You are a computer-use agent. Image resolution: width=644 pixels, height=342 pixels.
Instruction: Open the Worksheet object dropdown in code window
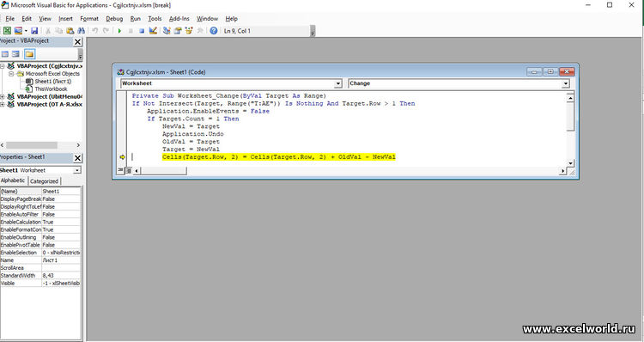coord(338,83)
